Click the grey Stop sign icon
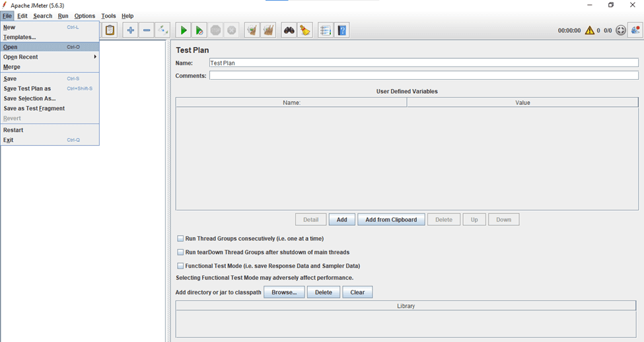This screenshot has width=644, height=342. pos(215,30)
